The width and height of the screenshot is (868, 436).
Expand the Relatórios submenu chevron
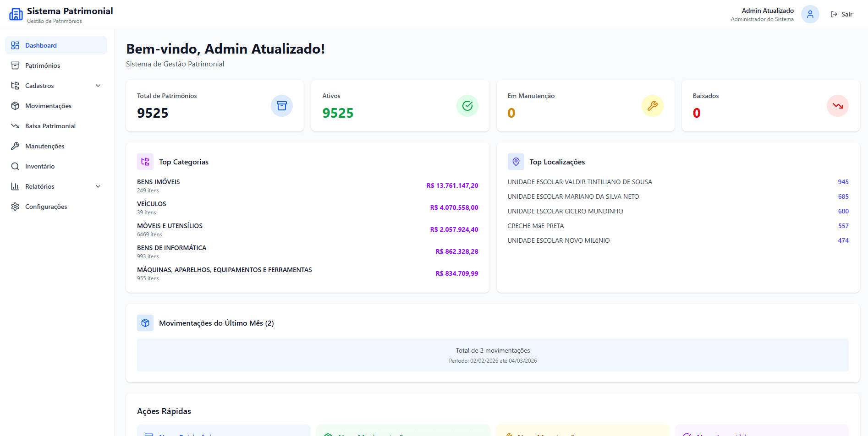click(98, 186)
